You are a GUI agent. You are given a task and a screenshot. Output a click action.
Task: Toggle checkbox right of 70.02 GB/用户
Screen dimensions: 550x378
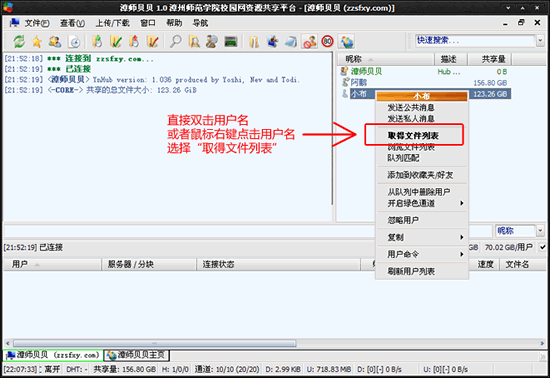pos(542,247)
